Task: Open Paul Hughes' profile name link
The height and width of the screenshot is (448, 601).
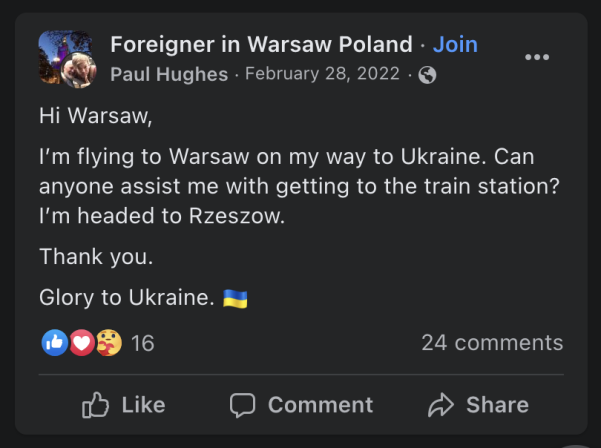Action: 169,74
